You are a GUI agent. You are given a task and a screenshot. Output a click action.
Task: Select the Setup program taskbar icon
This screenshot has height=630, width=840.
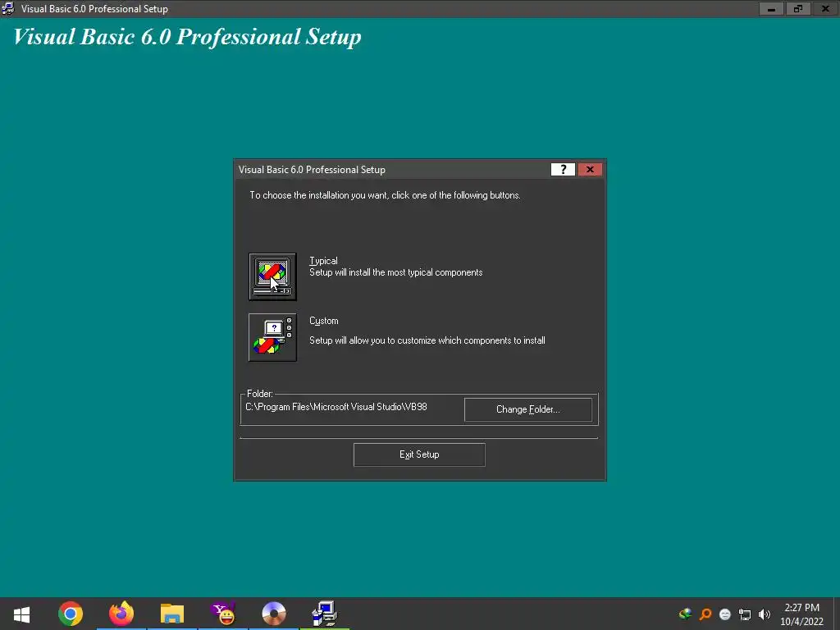(324, 614)
